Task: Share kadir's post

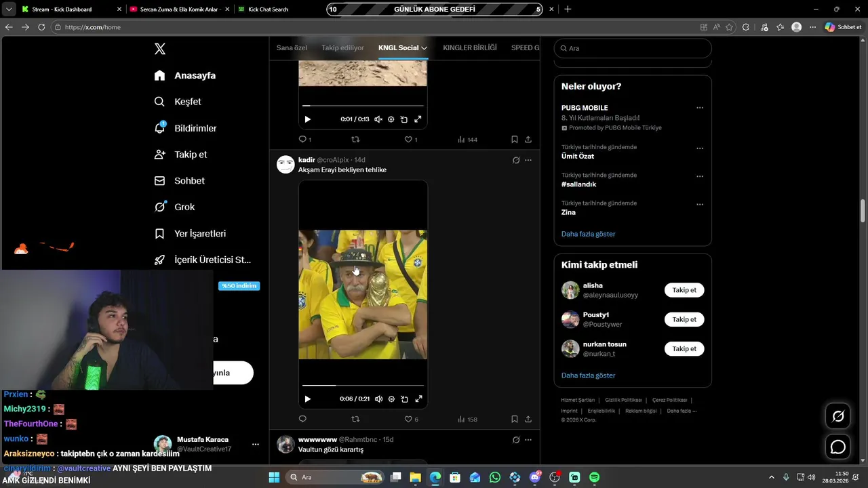Action: coord(528,419)
